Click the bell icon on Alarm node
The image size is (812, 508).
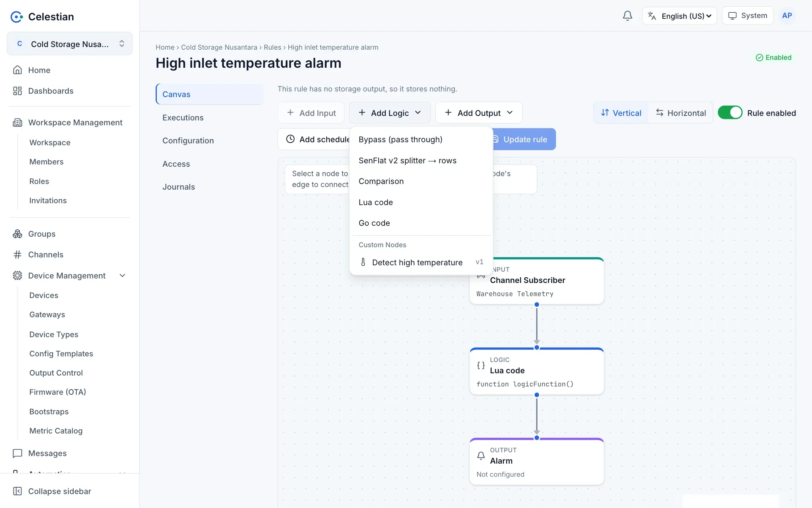point(481,455)
